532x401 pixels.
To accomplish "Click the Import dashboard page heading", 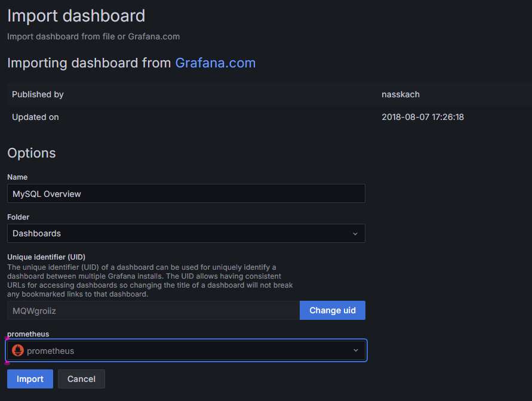I will 76,16.
